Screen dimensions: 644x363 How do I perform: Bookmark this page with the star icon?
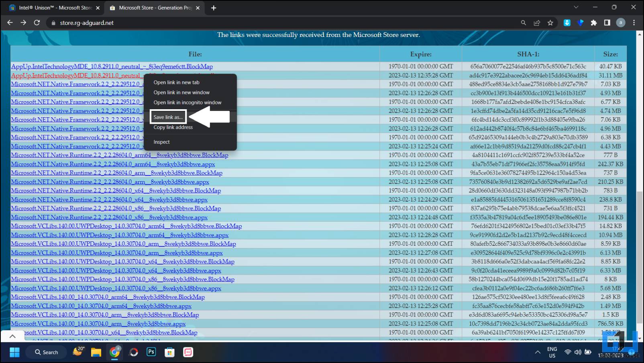coord(550,23)
